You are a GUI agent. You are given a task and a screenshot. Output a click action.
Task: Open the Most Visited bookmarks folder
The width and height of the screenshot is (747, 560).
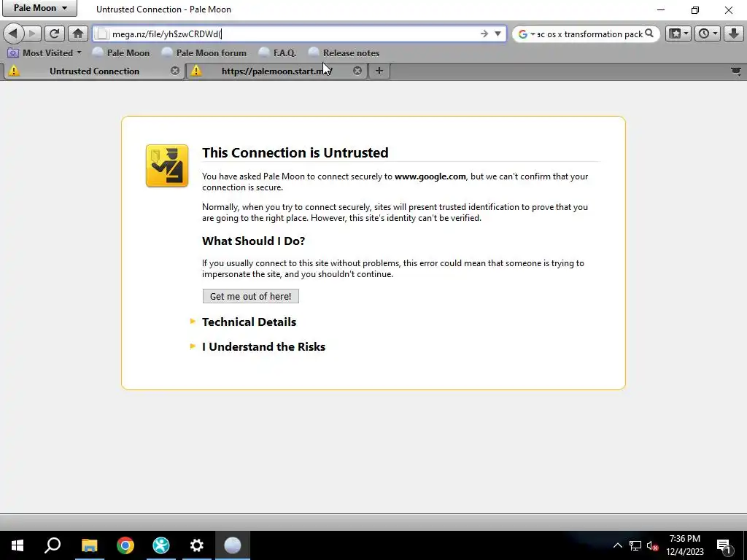click(x=44, y=52)
